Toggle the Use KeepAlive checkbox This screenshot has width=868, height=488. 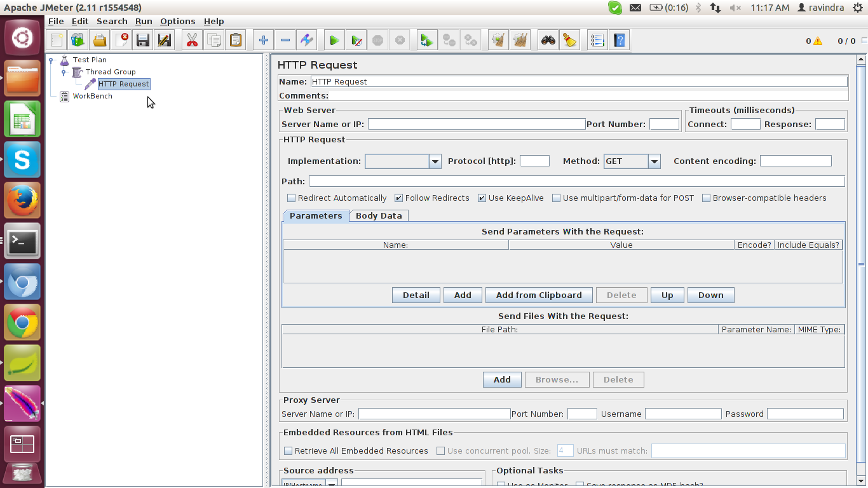point(482,198)
